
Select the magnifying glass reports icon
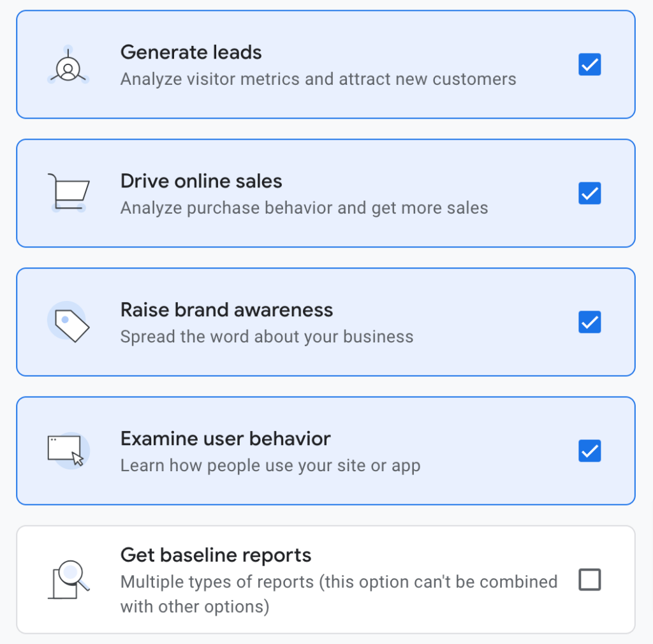pos(68,579)
